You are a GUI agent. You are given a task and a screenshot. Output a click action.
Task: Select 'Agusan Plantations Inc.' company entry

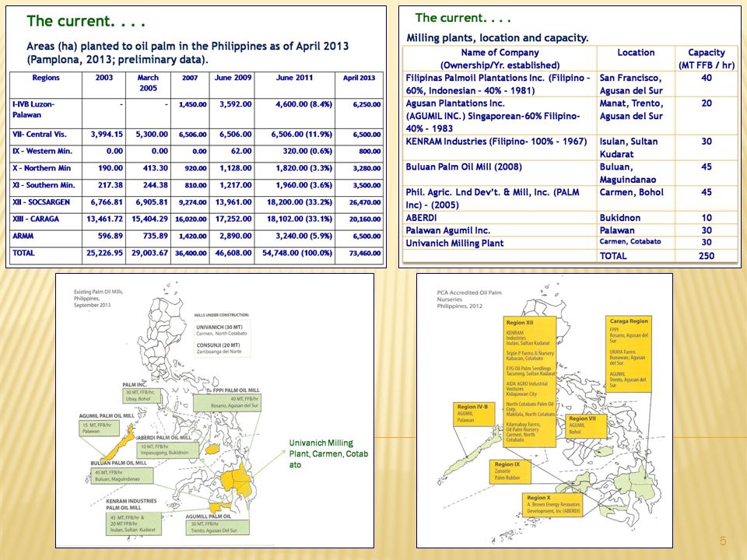point(493,116)
